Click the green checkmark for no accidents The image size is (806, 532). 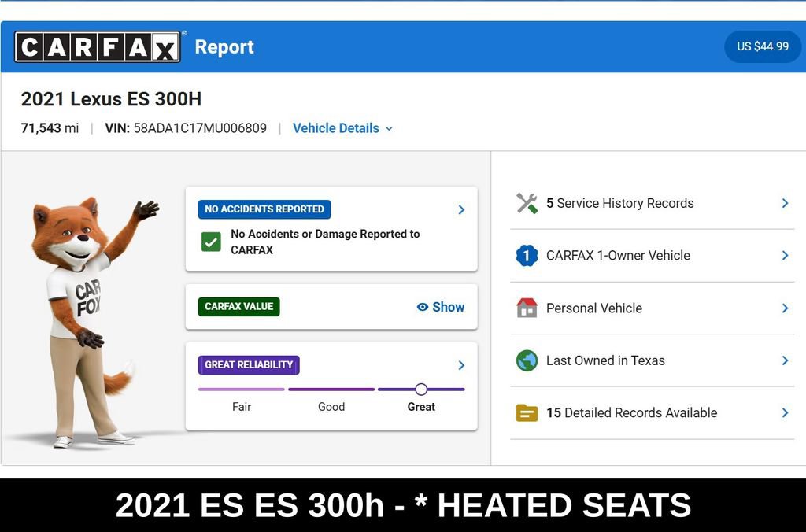(211, 242)
